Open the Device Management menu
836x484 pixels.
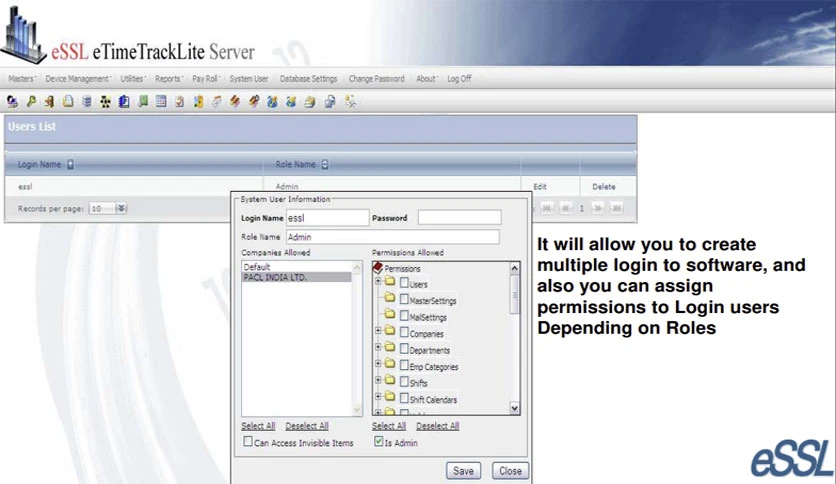point(78,78)
